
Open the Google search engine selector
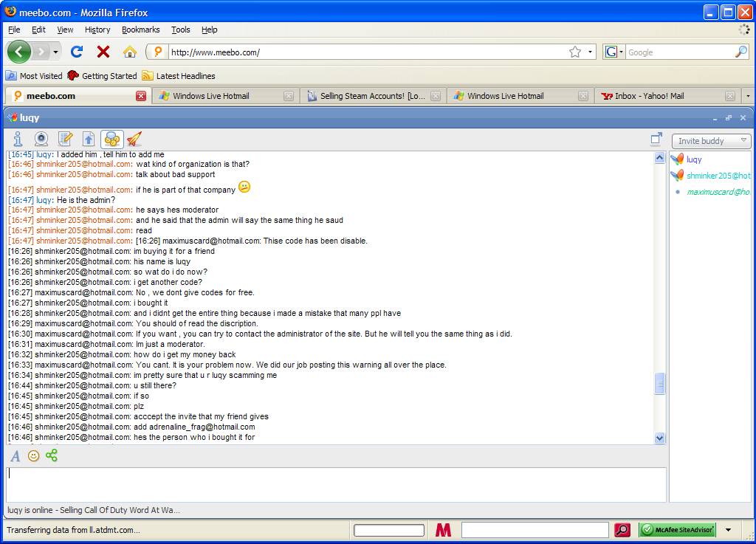614,52
